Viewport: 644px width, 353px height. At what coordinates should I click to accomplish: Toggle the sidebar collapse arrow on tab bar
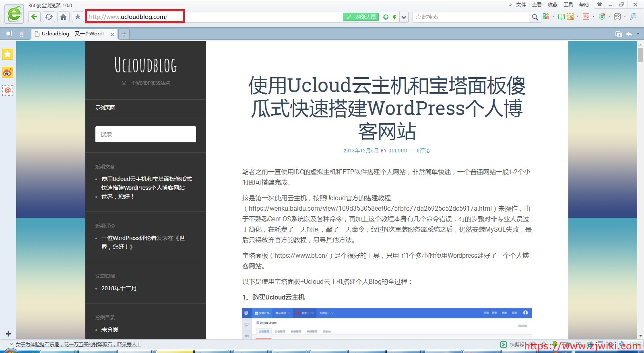(8, 34)
